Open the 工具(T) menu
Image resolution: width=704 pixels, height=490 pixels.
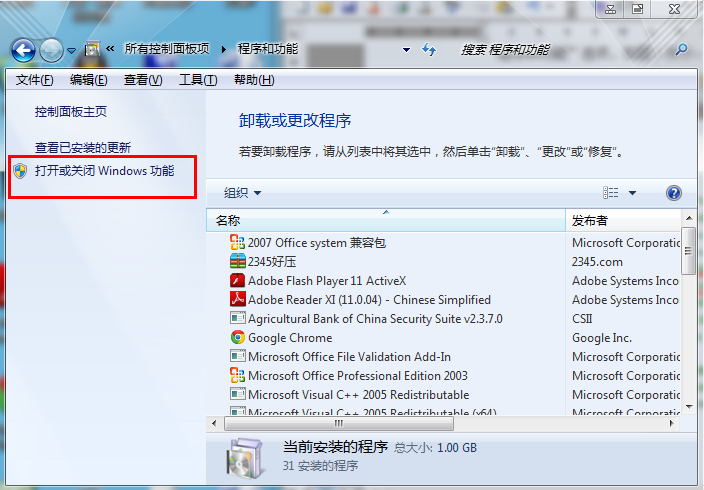coord(197,80)
